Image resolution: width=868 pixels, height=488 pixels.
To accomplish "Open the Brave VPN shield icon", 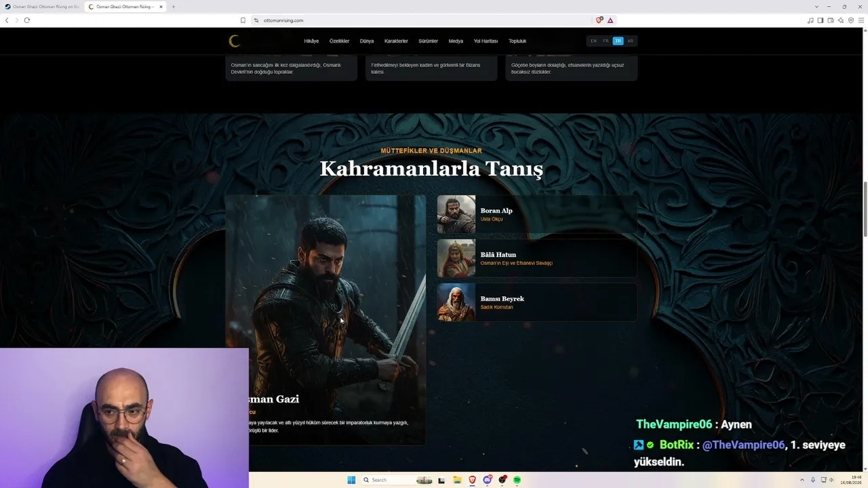I will tap(851, 20).
